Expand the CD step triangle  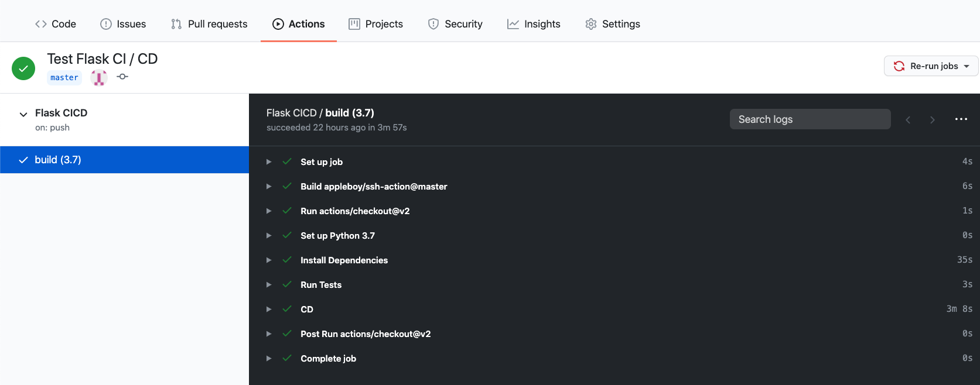pos(269,310)
